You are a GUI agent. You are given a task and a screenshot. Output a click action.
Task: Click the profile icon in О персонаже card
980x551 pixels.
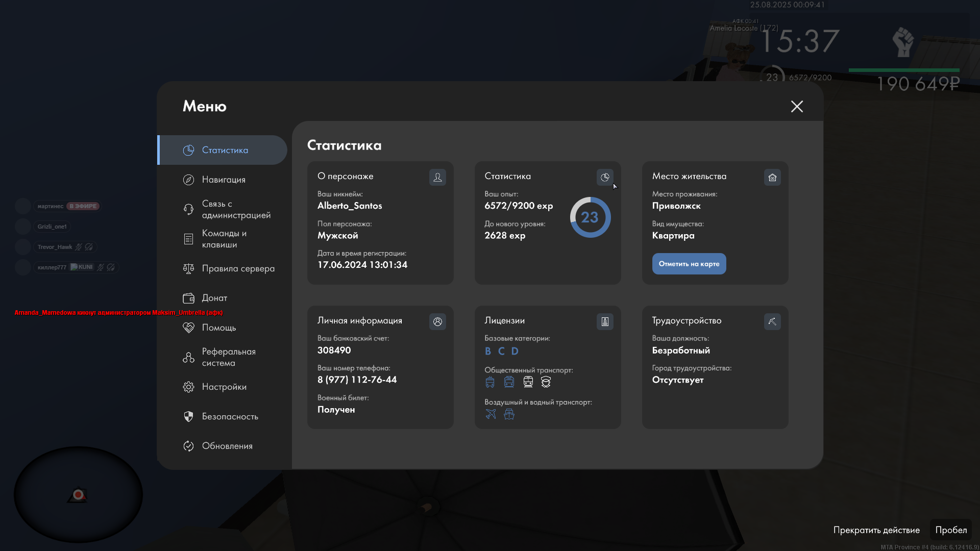click(x=437, y=177)
